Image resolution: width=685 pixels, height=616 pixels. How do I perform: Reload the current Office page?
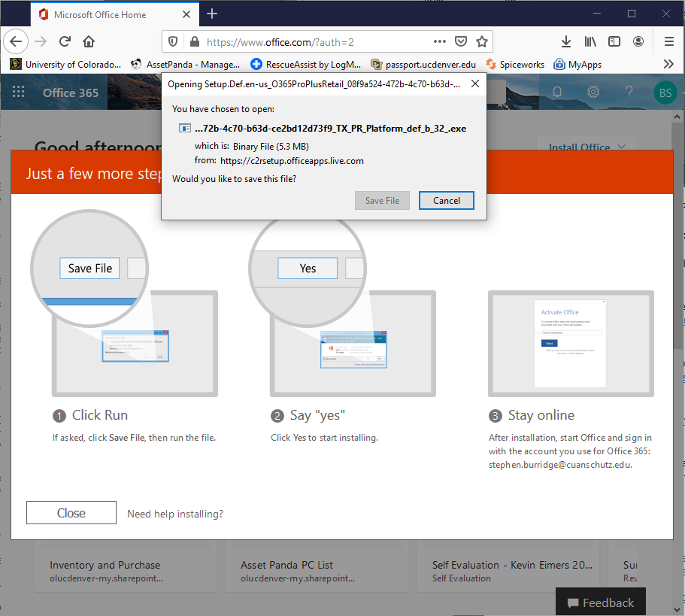point(65,41)
